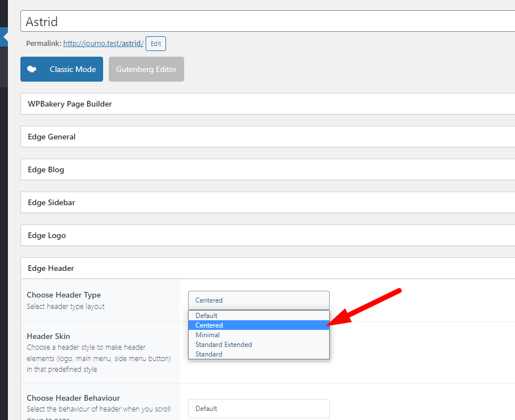Click the Astrid page title field
515x420 pixels.
click(267, 22)
